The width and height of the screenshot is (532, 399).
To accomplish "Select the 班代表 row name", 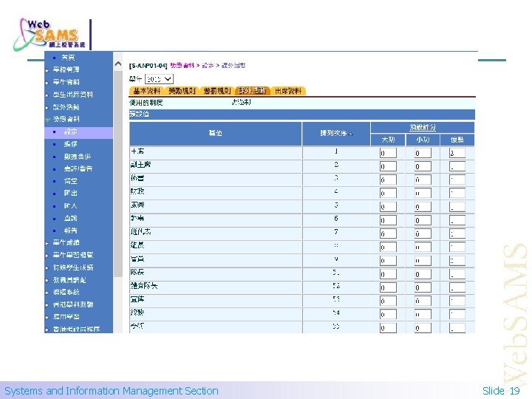I will (140, 232).
